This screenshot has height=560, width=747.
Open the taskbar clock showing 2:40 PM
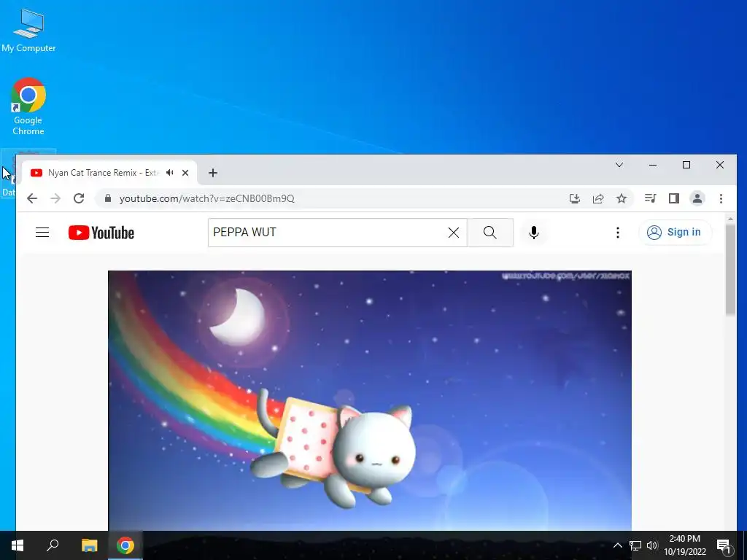pyautogui.click(x=685, y=545)
